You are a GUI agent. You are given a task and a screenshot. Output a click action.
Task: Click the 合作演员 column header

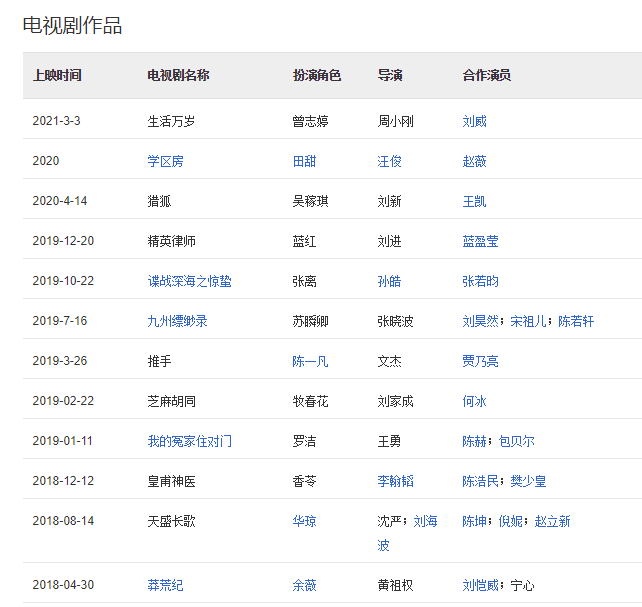[486, 75]
